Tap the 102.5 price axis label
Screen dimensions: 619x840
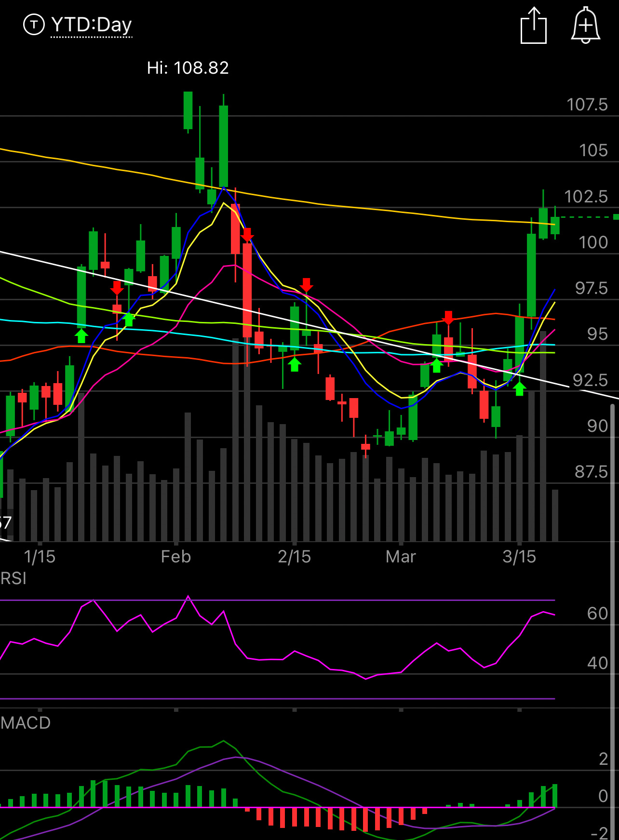coord(586,197)
